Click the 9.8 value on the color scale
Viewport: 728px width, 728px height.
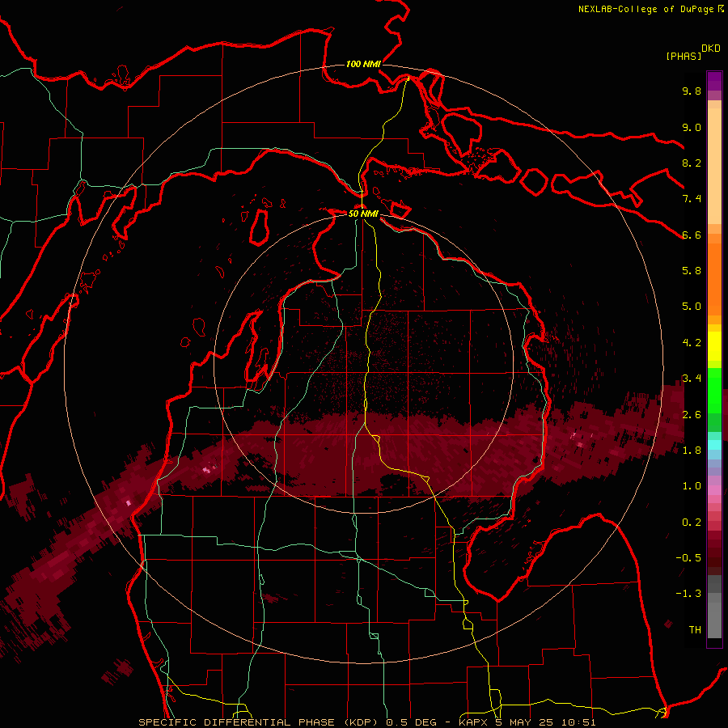pos(692,91)
